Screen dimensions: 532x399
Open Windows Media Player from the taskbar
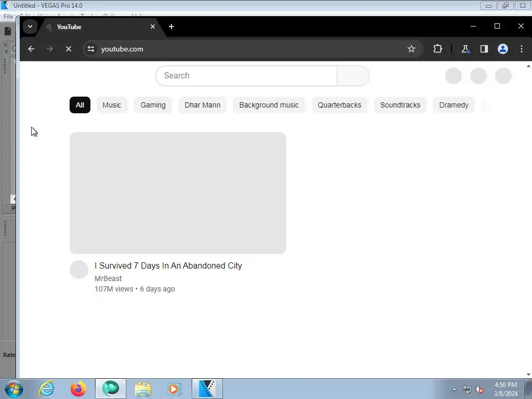(175, 389)
